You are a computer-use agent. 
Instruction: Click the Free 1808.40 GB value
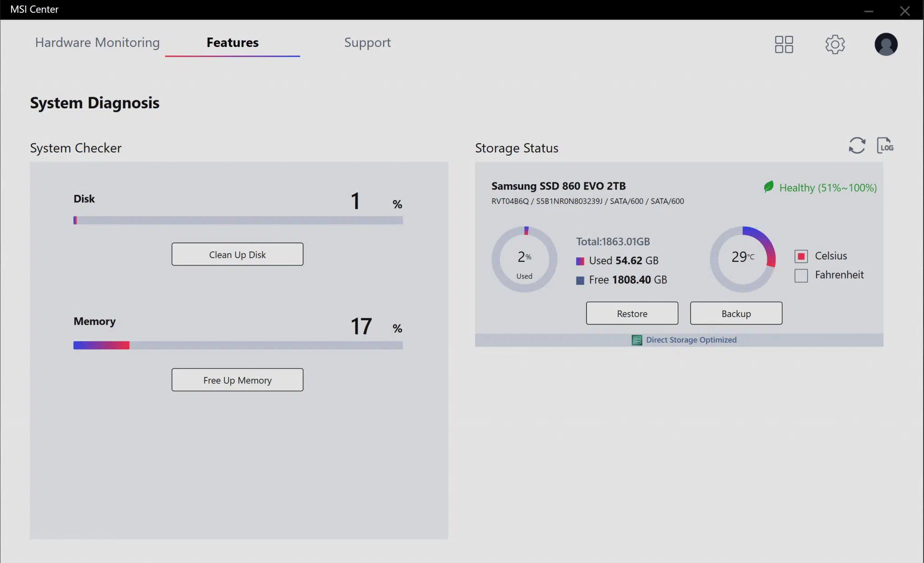coord(628,279)
